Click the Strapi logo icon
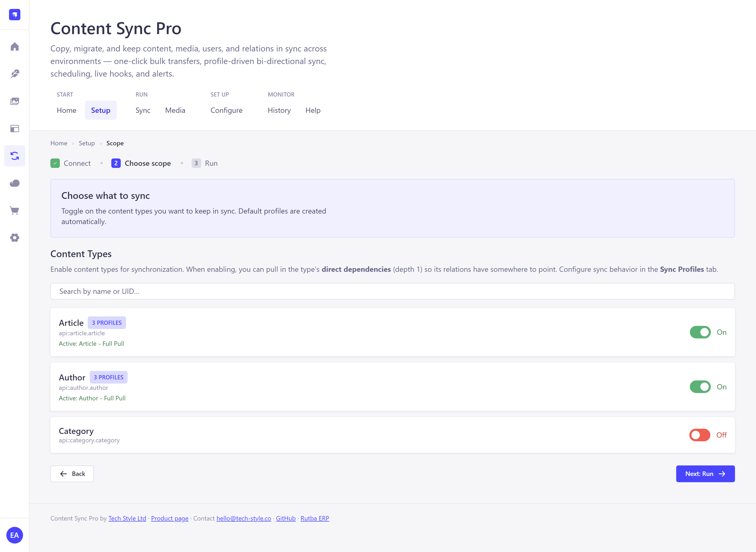 pos(14,14)
